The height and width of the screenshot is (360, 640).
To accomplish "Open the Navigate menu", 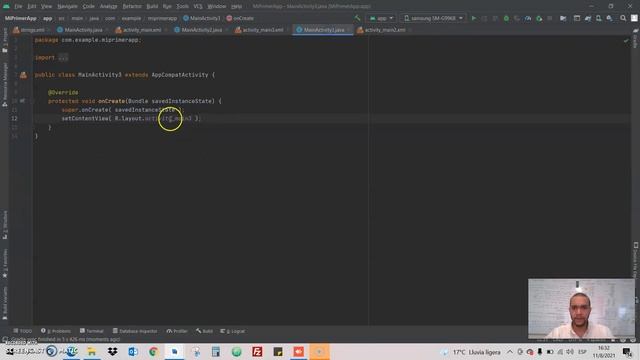I will click(x=67, y=6).
